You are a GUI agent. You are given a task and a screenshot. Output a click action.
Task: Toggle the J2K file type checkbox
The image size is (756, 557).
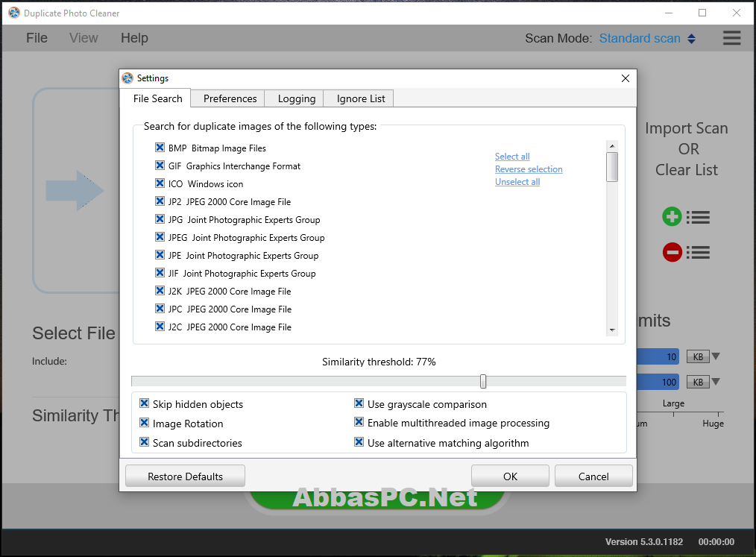[x=160, y=291]
